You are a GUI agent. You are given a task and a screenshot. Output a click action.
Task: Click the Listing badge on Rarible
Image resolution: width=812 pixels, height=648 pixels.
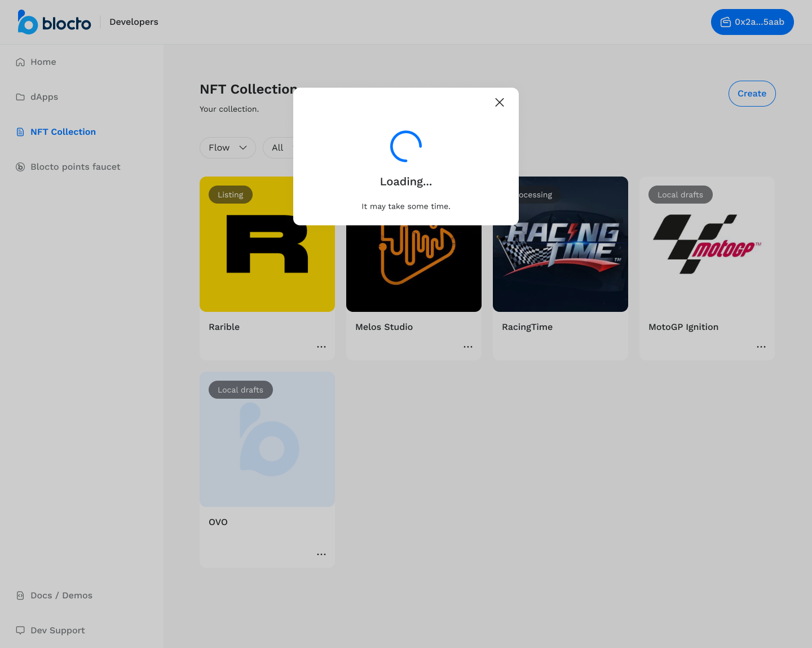tap(231, 195)
